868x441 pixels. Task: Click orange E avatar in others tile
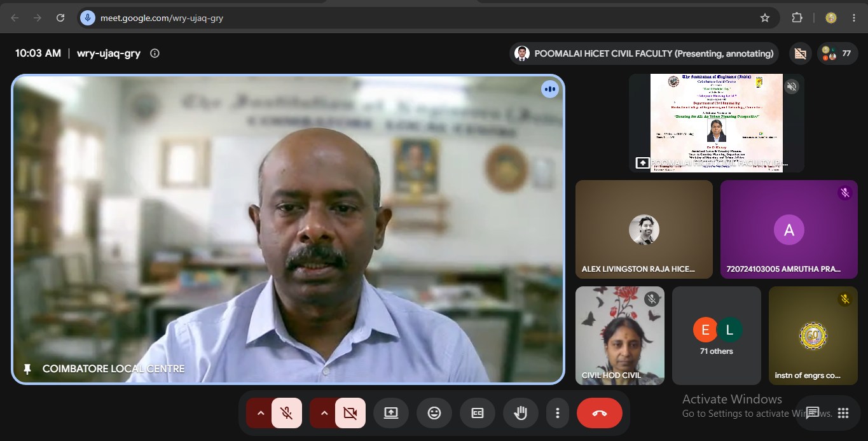705,330
